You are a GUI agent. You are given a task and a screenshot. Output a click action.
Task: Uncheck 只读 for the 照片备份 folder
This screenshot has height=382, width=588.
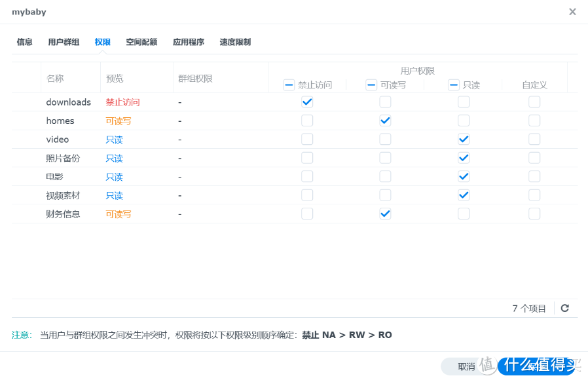pyautogui.click(x=464, y=158)
